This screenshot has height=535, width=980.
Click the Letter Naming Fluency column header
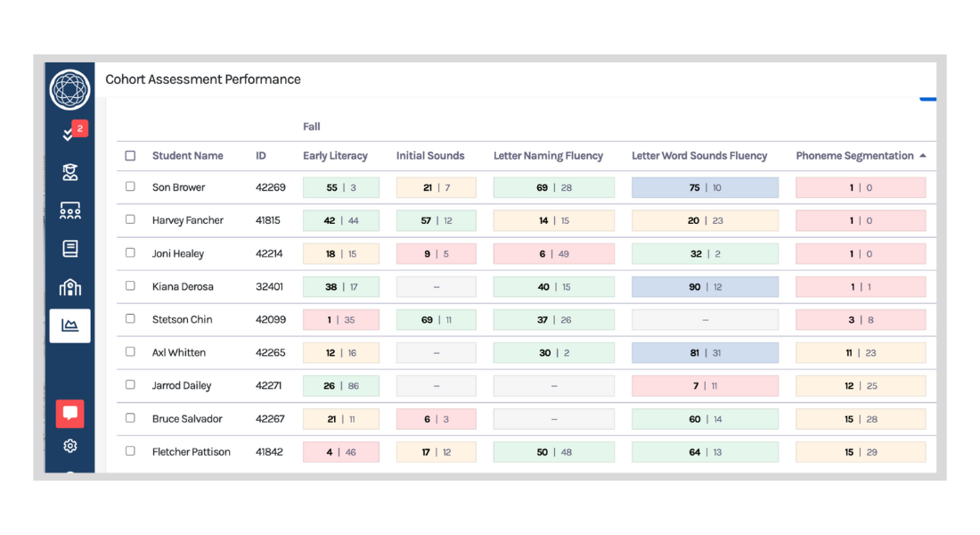tap(548, 156)
